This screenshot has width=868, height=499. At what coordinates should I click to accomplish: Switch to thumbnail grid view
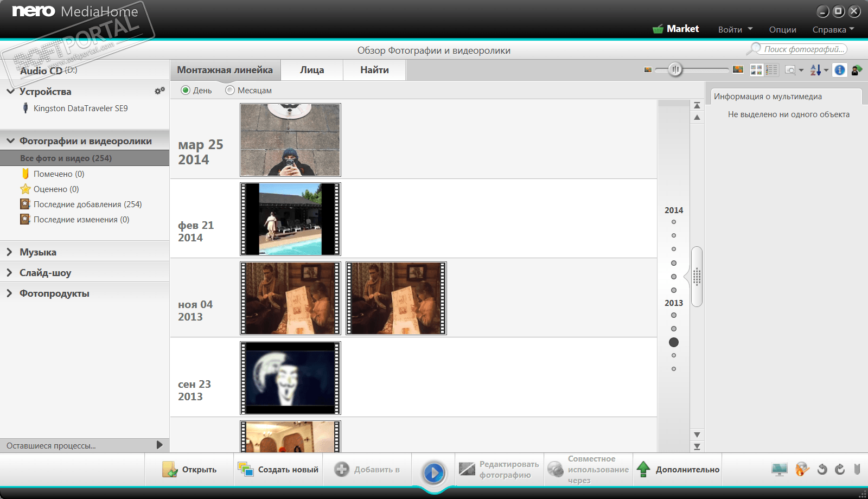[x=756, y=70]
